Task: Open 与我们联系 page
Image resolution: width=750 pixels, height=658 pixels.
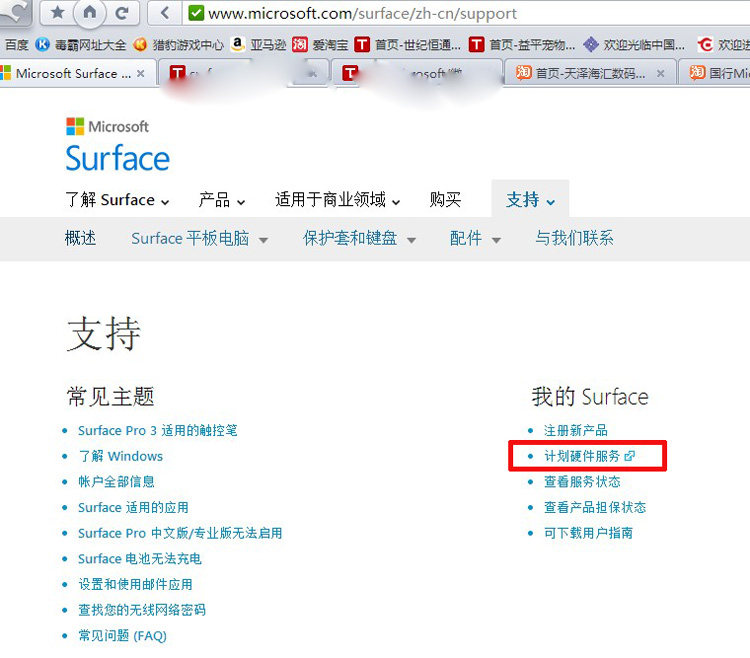Action: pos(574,238)
